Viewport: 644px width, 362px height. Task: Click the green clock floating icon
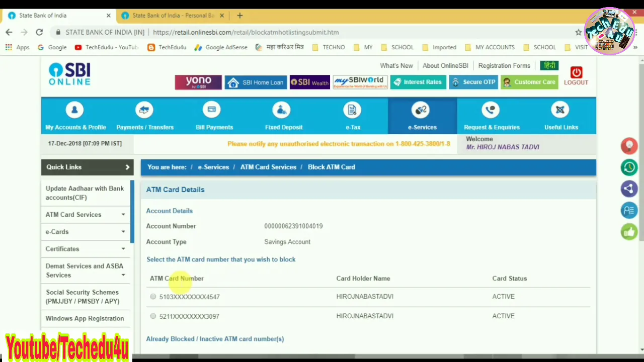[629, 167]
